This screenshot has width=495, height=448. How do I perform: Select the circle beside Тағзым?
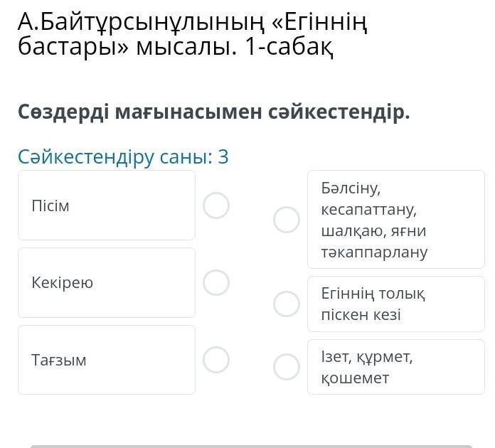coord(216,359)
